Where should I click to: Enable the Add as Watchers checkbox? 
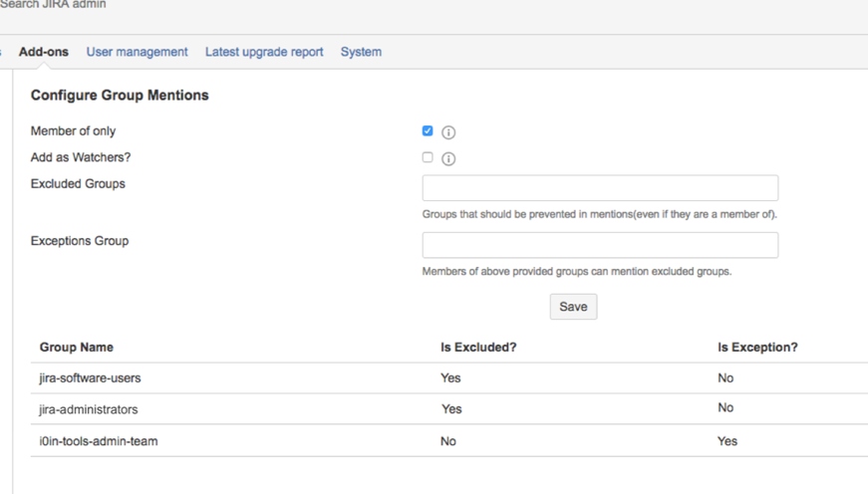428,157
